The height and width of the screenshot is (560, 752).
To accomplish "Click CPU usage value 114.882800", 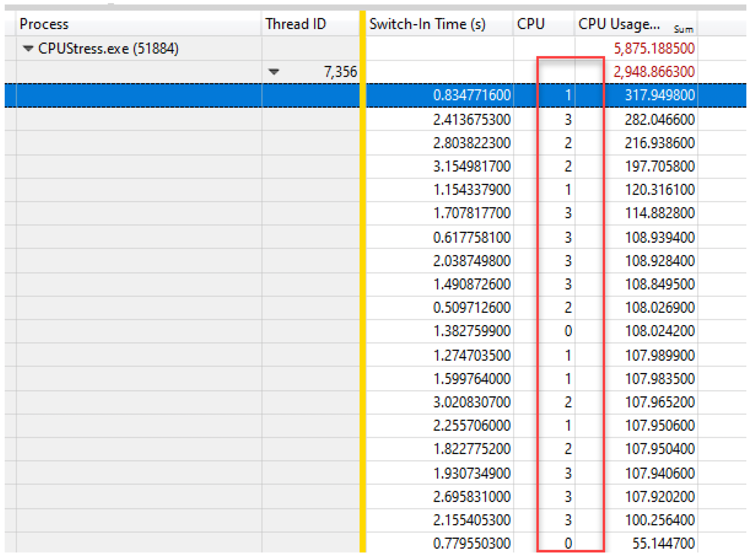I will pyautogui.click(x=660, y=213).
